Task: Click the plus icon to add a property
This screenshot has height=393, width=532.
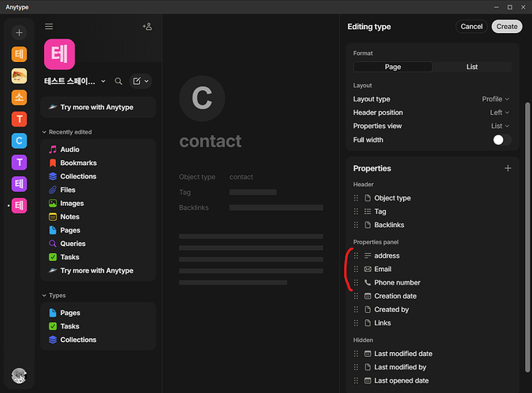Action: (508, 168)
